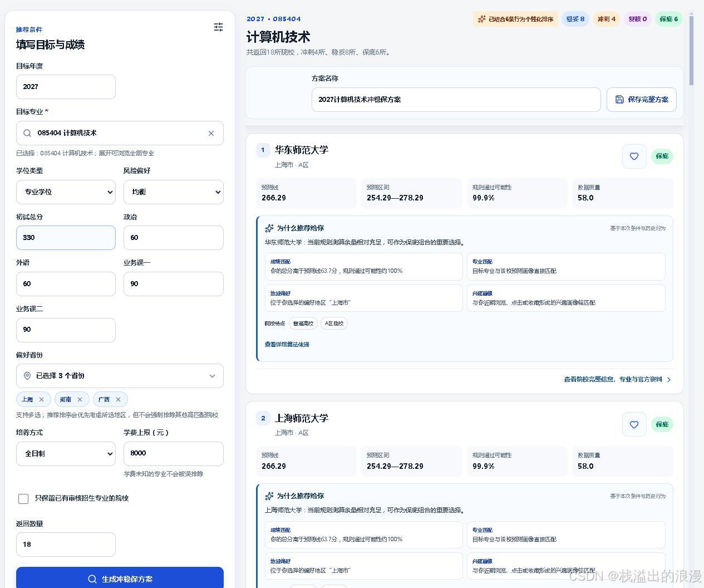Favorite 华东师范大学 with the heart icon
This screenshot has height=588, width=704.
coord(634,156)
